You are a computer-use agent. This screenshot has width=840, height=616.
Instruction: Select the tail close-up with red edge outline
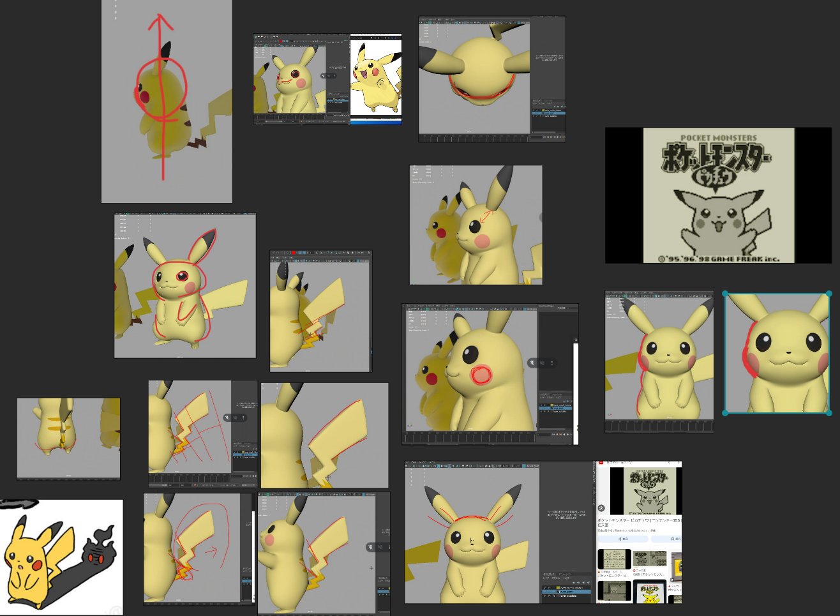pos(324,435)
